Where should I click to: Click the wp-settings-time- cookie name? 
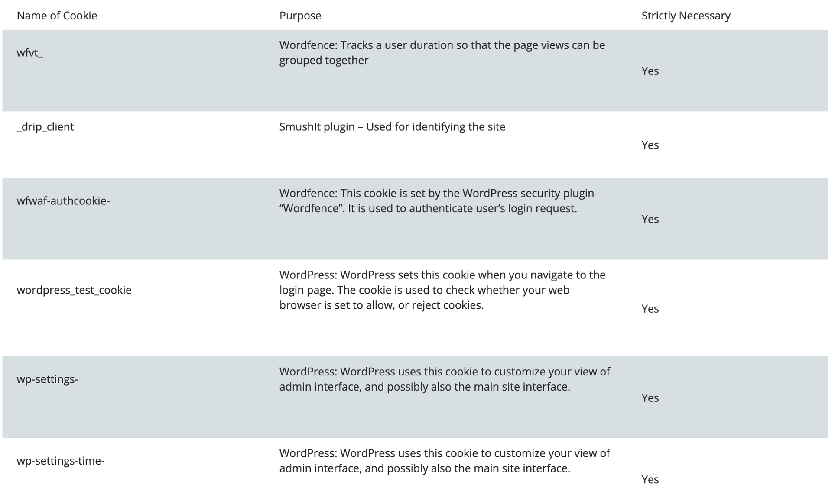click(61, 461)
